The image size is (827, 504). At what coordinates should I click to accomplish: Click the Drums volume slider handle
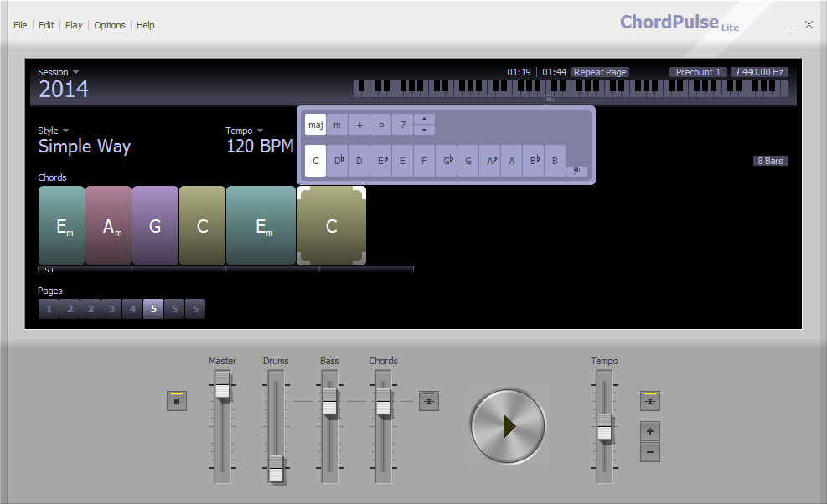(276, 469)
